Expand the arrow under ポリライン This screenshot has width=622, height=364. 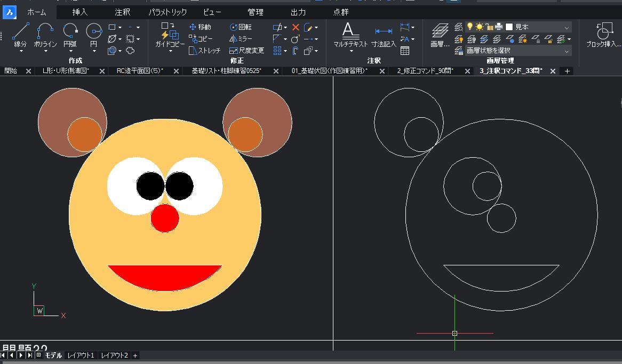click(45, 52)
